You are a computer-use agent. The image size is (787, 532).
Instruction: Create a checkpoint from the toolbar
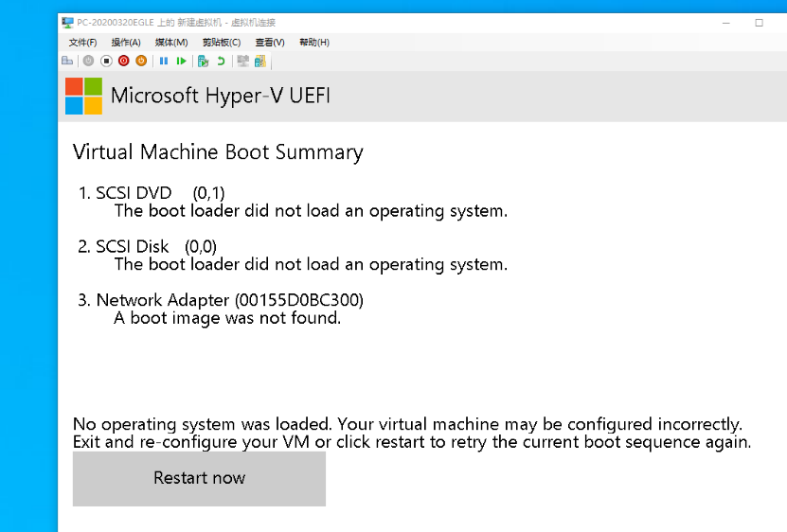[x=203, y=61]
